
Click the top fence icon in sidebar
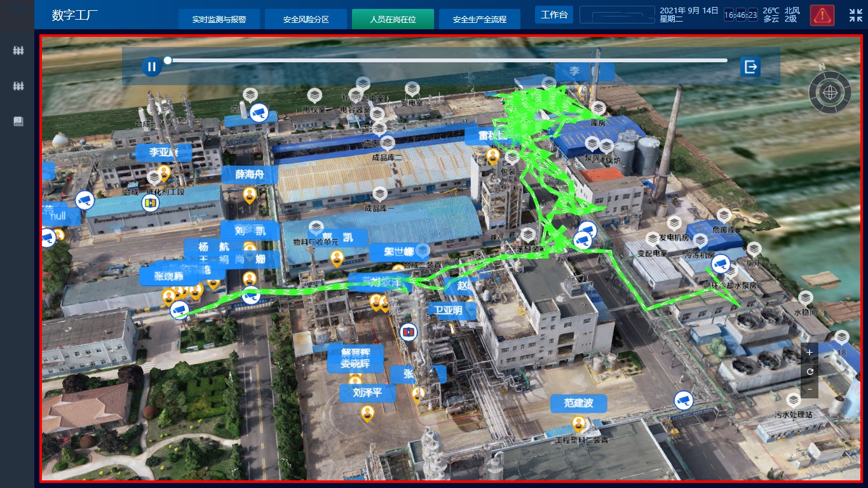point(18,50)
